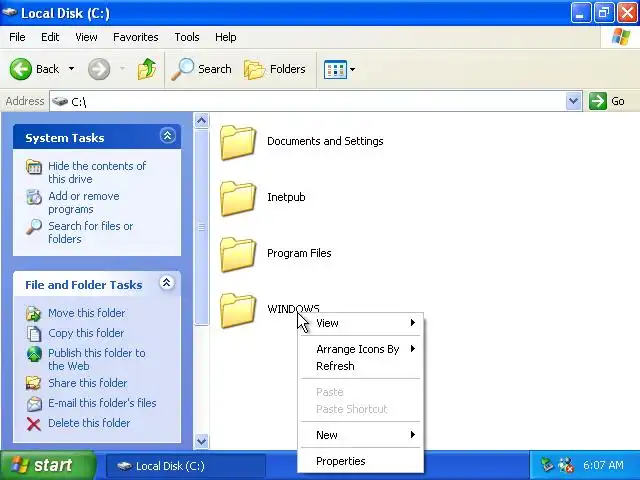
Task: Open the View menu in menu bar
Action: (86, 37)
